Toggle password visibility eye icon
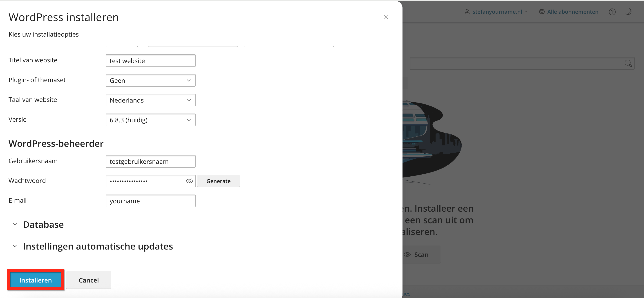Viewport: 644px width, 298px height. point(189,181)
